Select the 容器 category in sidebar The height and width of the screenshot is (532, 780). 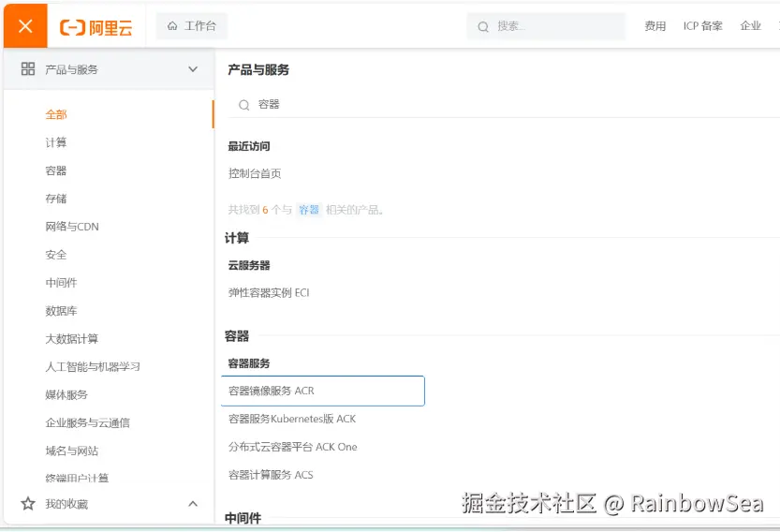pyautogui.click(x=56, y=170)
